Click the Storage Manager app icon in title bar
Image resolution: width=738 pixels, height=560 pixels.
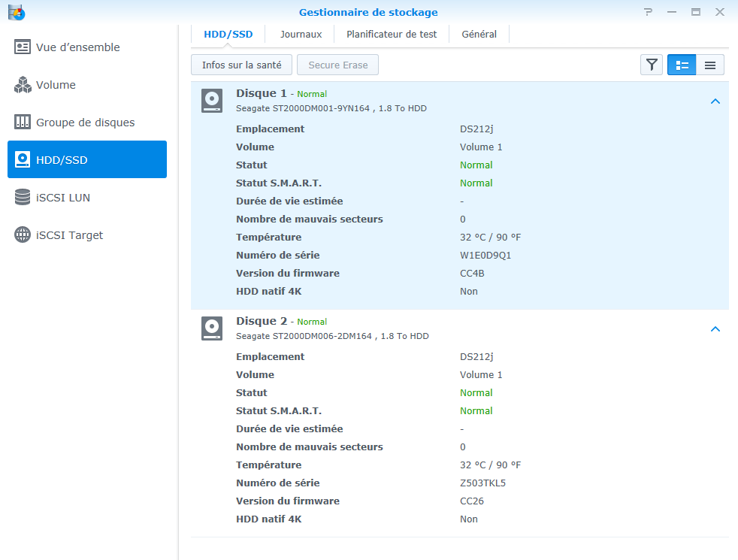click(x=16, y=12)
